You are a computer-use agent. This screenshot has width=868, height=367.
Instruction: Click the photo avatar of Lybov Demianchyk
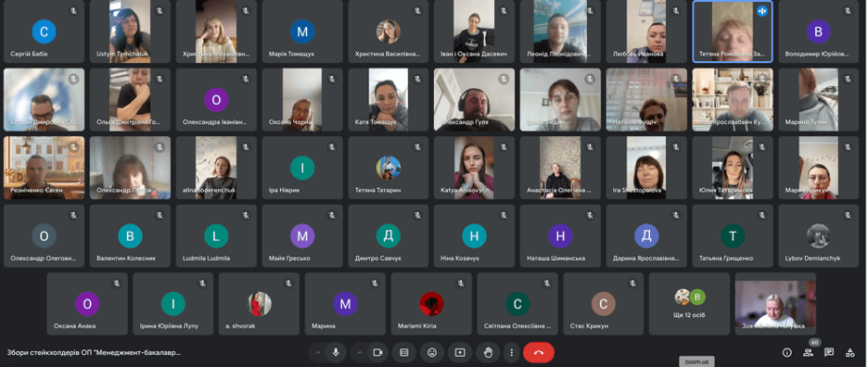click(x=818, y=236)
